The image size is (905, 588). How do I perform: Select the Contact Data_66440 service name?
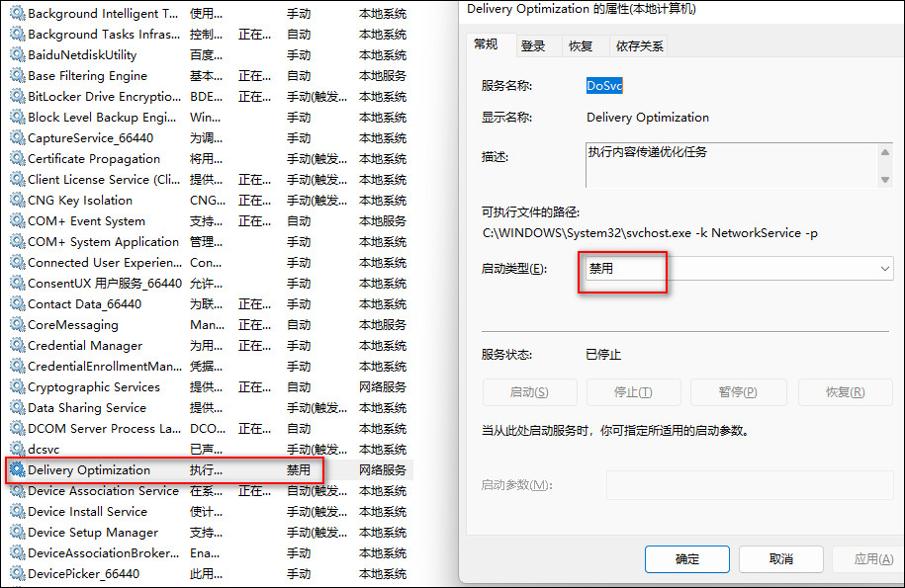pyautogui.click(x=84, y=303)
